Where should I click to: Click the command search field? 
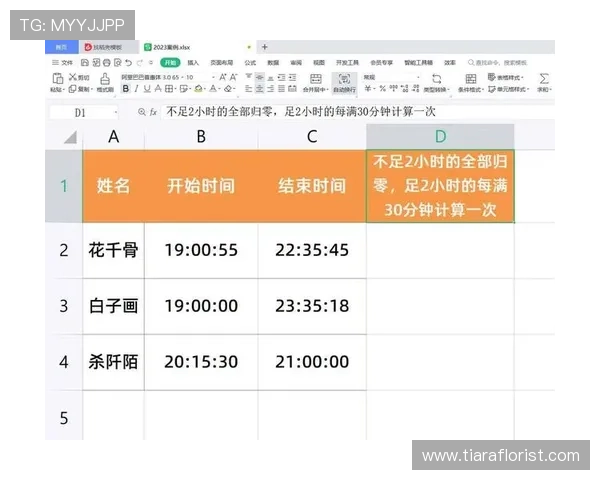pos(497,62)
